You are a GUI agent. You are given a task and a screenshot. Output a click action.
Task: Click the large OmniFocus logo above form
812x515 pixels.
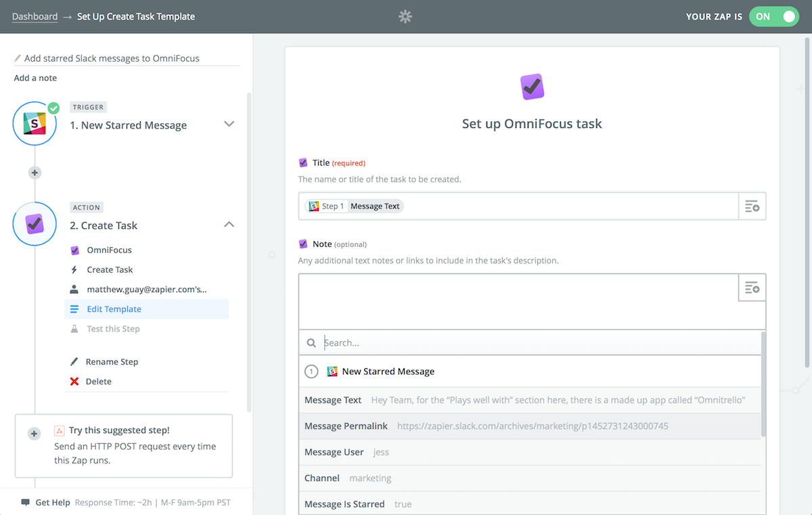coord(532,87)
